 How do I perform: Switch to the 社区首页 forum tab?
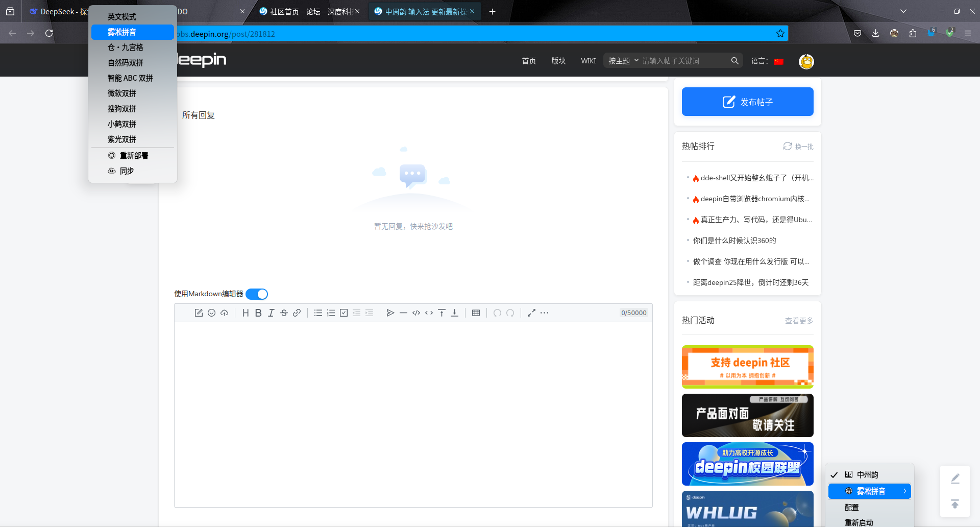[x=310, y=11]
